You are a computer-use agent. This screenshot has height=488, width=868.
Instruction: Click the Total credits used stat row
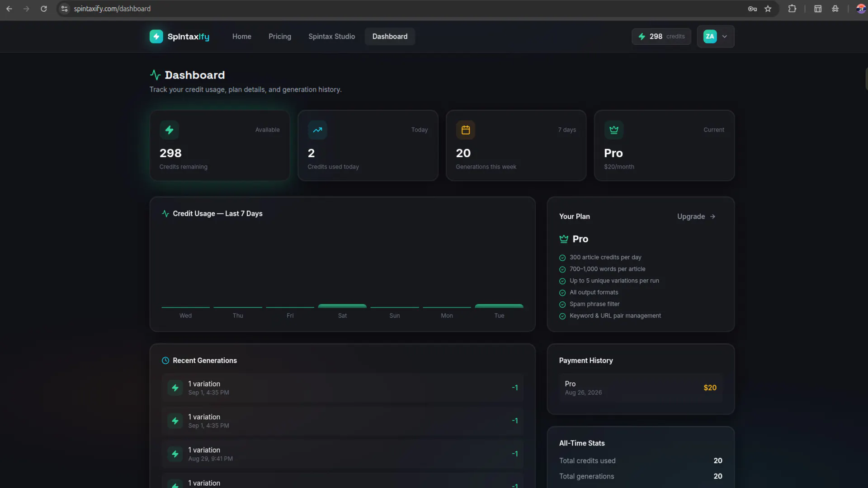(x=641, y=461)
